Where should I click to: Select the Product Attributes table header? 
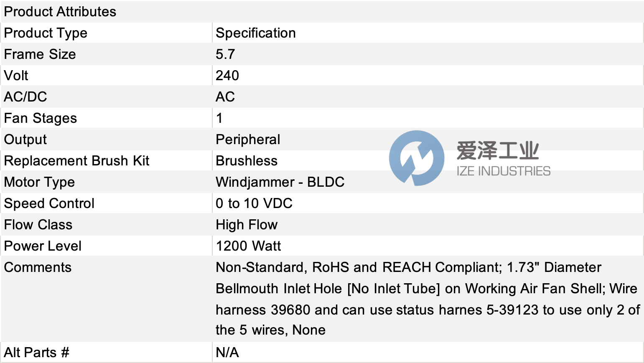pyautogui.click(x=60, y=12)
